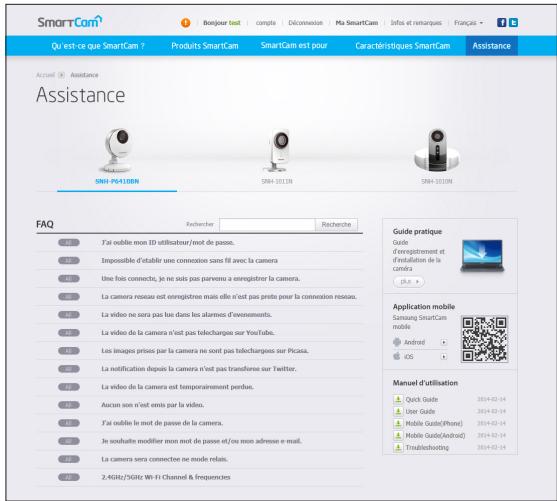Click the breadcrumb arrow icon after Accueil
This screenshot has width=557, height=501.
pos(61,75)
